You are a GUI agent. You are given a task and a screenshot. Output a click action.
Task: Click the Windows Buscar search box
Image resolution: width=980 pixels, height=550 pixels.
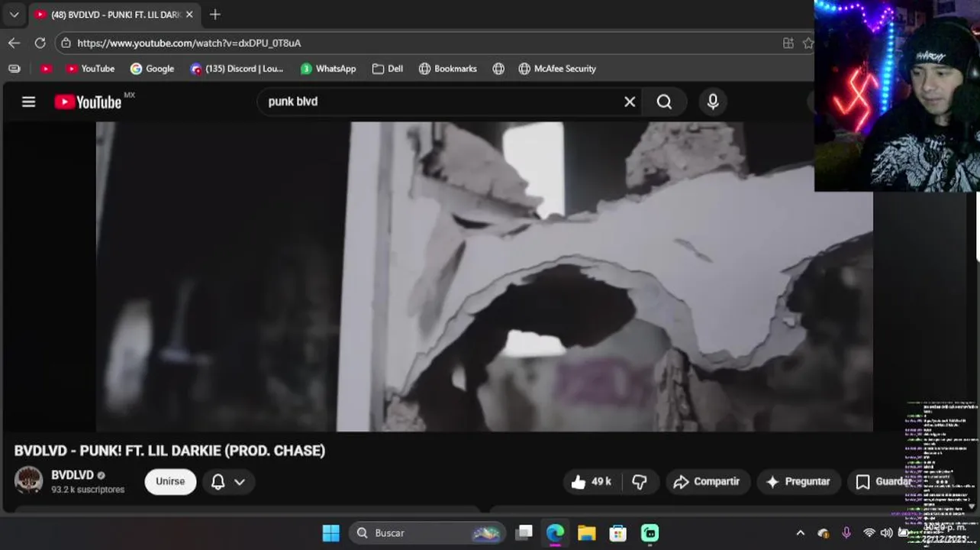pos(427,532)
